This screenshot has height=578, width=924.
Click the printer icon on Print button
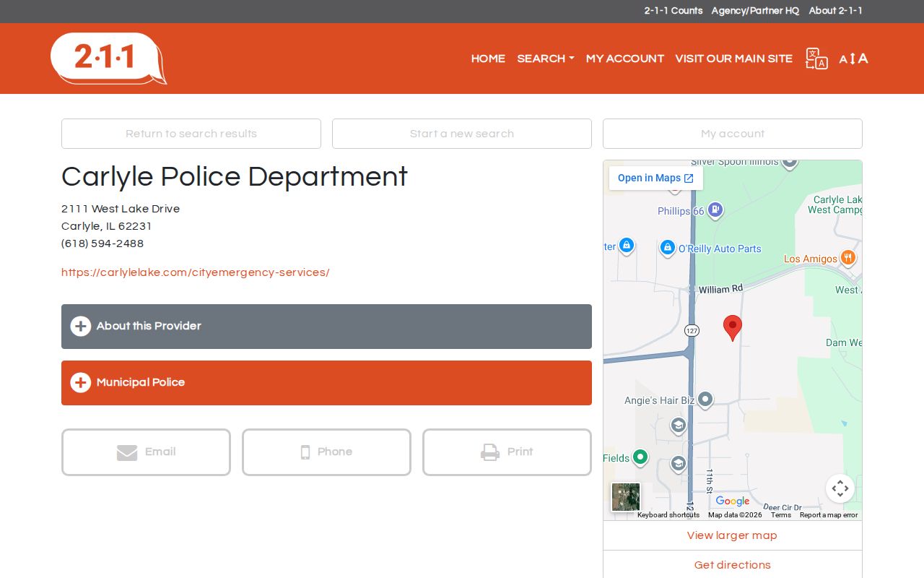(x=490, y=452)
